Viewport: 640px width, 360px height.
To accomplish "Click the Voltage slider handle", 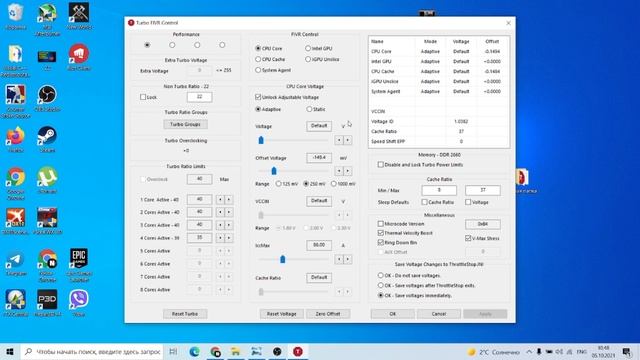I will pos(261,140).
